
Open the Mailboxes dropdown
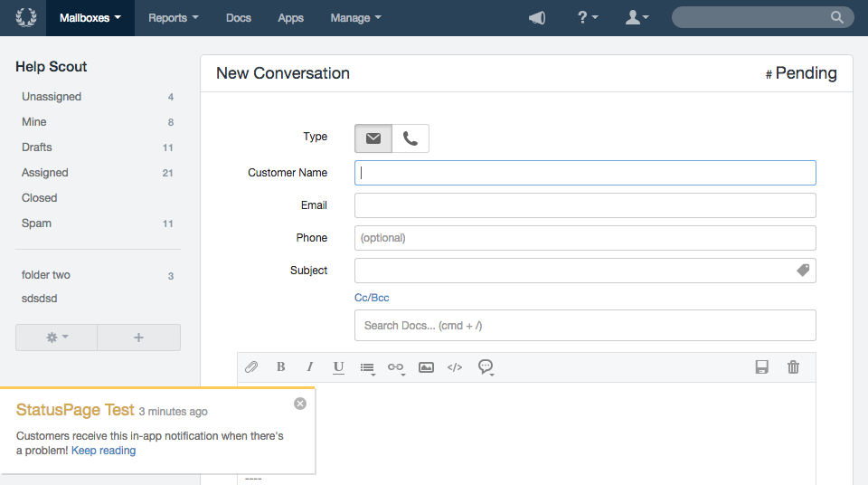coord(90,18)
